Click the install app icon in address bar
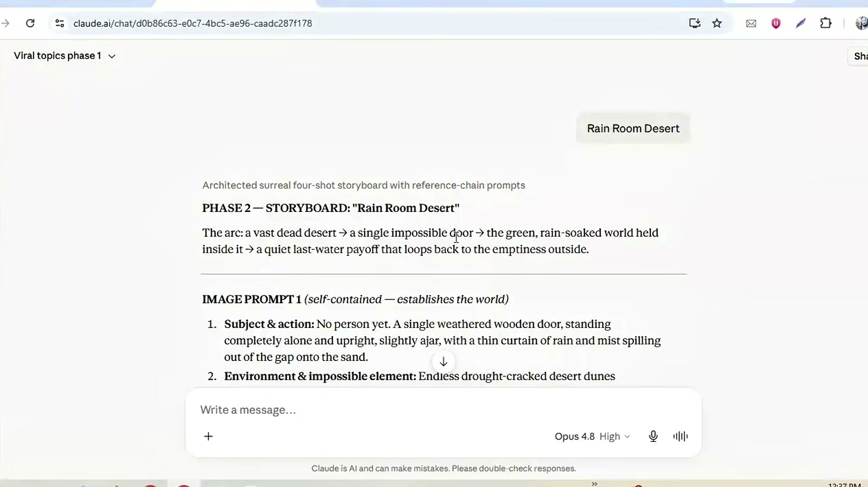This screenshot has height=487, width=868. click(x=694, y=23)
